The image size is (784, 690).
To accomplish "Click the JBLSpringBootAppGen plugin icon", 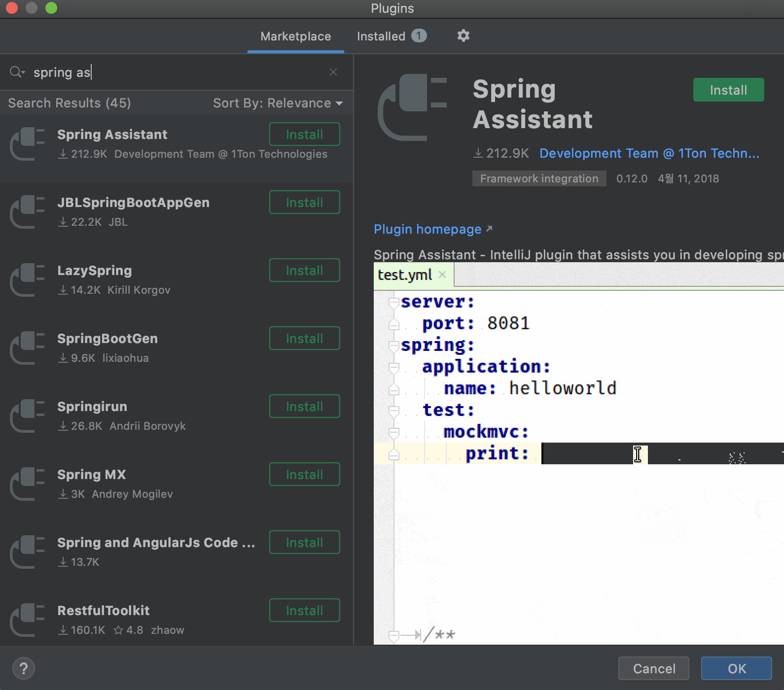I will coord(28,212).
